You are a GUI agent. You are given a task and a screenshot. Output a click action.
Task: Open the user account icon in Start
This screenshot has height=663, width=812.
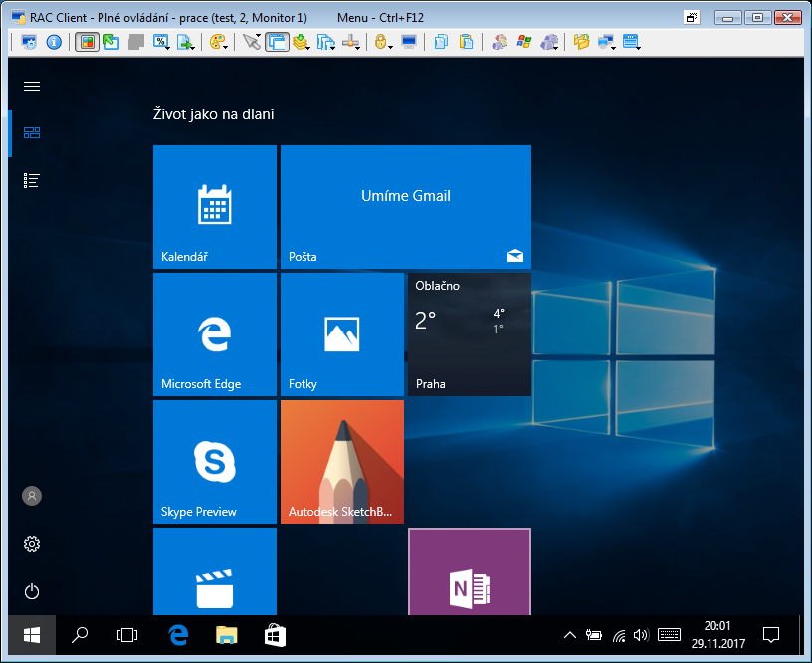[32, 496]
